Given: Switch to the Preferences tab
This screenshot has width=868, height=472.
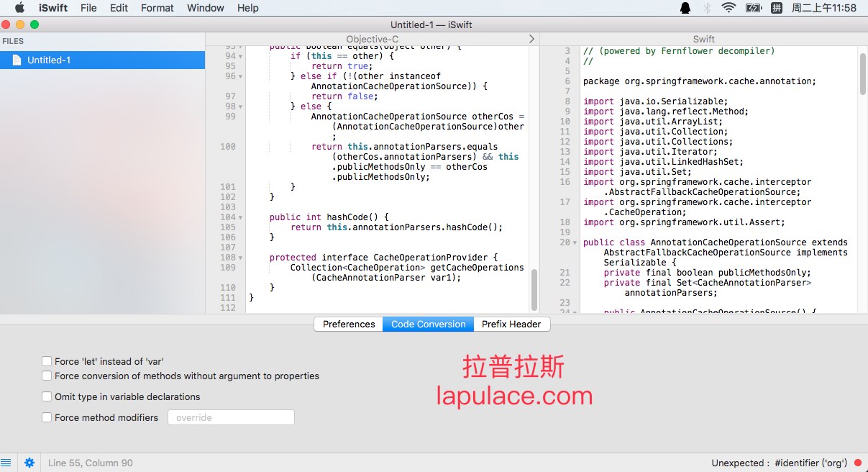Looking at the screenshot, I should click(x=349, y=324).
